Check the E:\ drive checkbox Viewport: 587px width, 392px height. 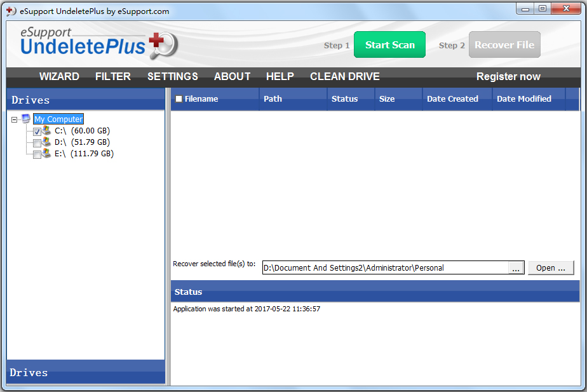tap(37, 154)
